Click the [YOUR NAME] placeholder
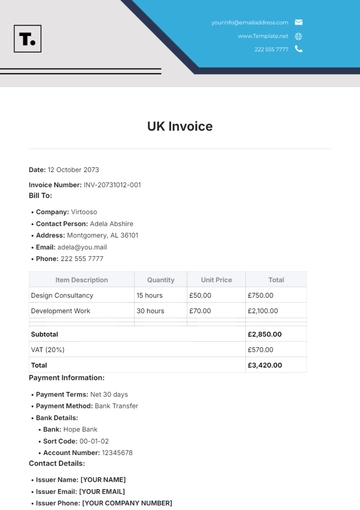This screenshot has width=360, height=510. 103,480
